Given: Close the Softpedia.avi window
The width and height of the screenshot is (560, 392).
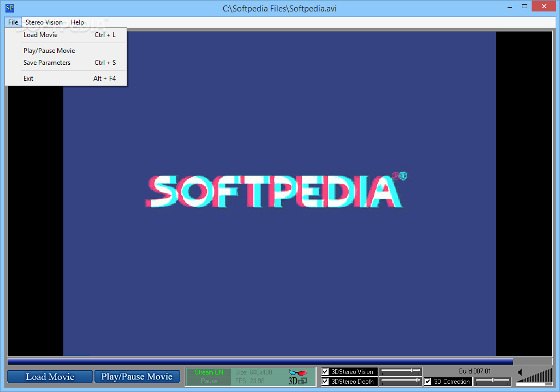Looking at the screenshot, I should [x=544, y=7].
